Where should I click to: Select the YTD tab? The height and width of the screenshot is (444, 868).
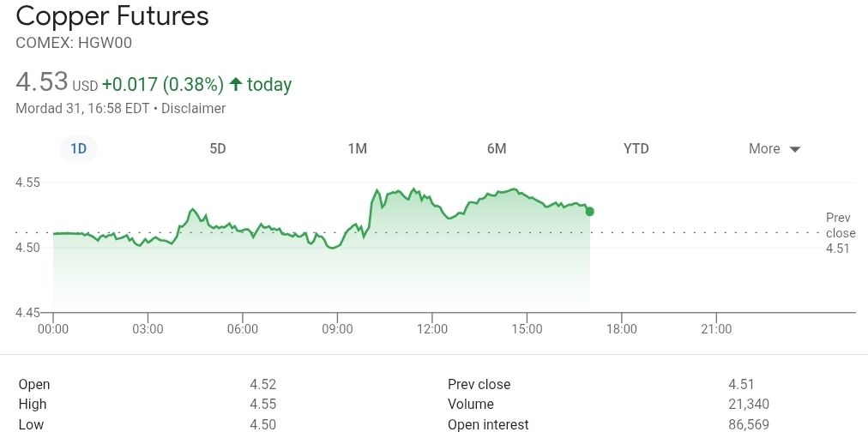click(636, 148)
